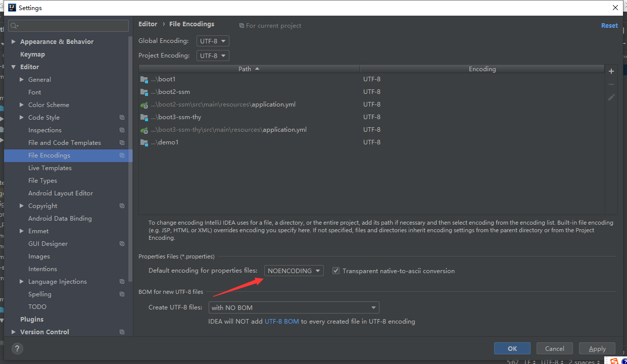Screen dimensions: 627x364
Task: Open the Global Encoding dropdown
Action: point(213,41)
